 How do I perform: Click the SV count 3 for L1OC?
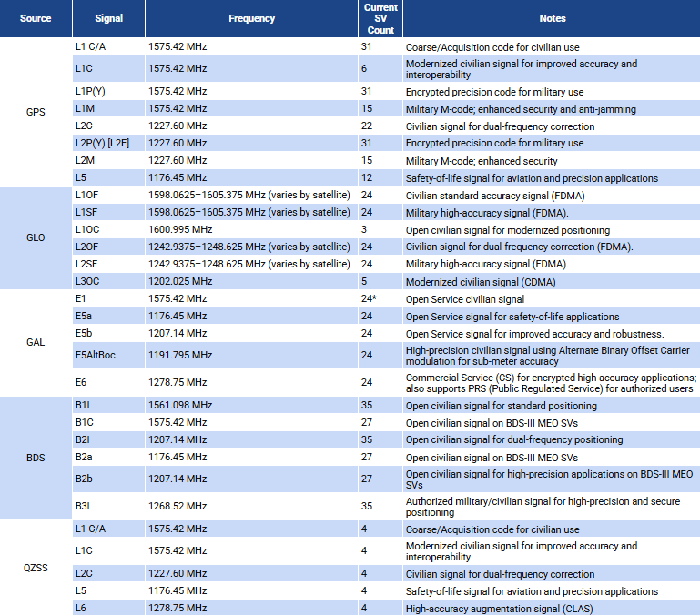tap(380, 229)
